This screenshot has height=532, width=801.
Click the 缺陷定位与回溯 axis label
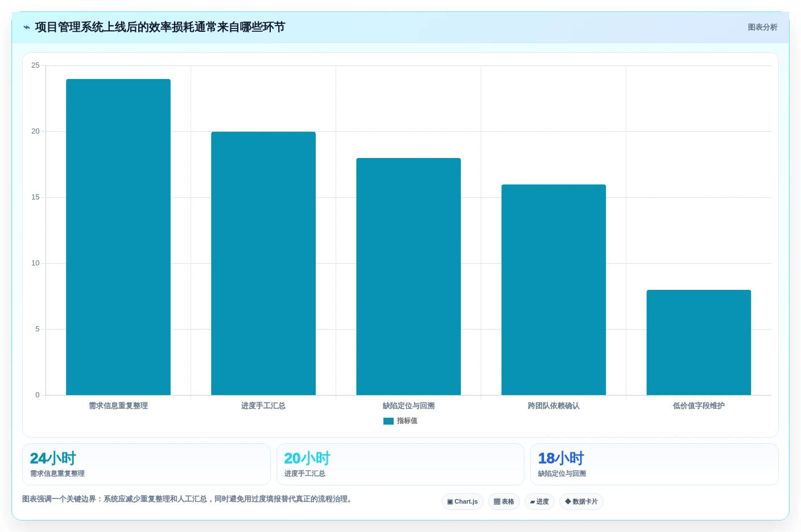click(408, 406)
